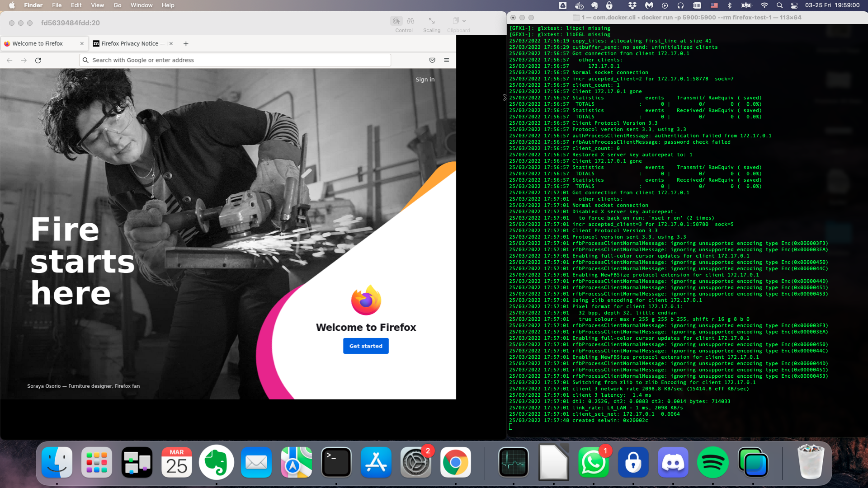The width and height of the screenshot is (868, 488).
Task: Open the View menu
Action: click(x=97, y=5)
